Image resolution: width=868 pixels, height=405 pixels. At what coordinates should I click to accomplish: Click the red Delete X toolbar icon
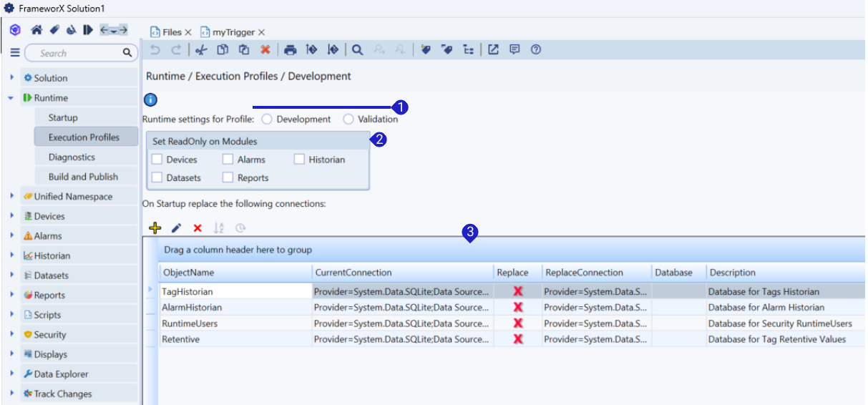265,50
